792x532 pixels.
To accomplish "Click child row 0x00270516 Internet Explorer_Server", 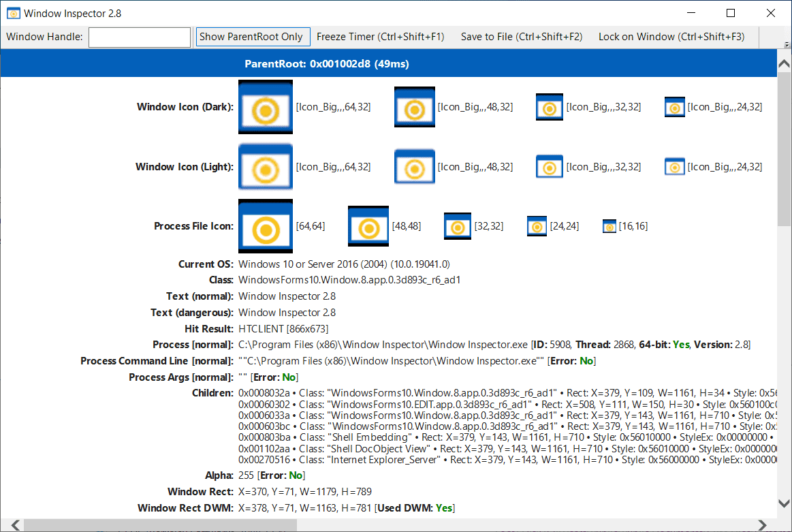I will [507, 460].
